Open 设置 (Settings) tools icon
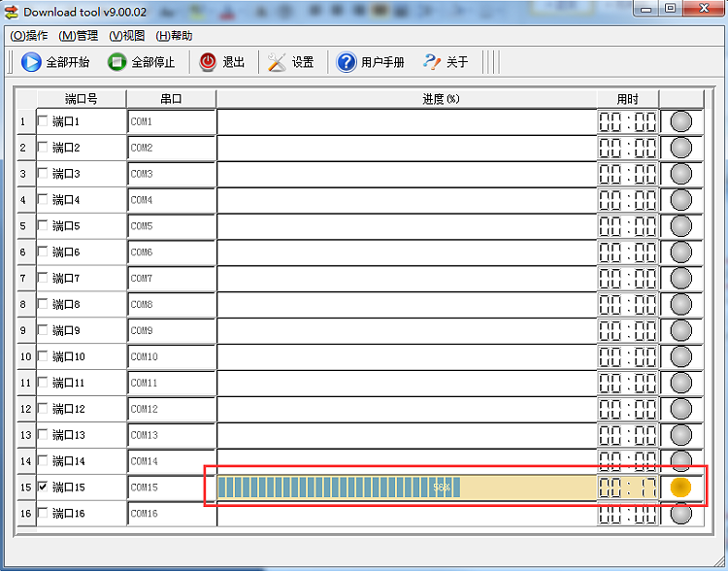Image resolution: width=728 pixels, height=572 pixels. (278, 62)
